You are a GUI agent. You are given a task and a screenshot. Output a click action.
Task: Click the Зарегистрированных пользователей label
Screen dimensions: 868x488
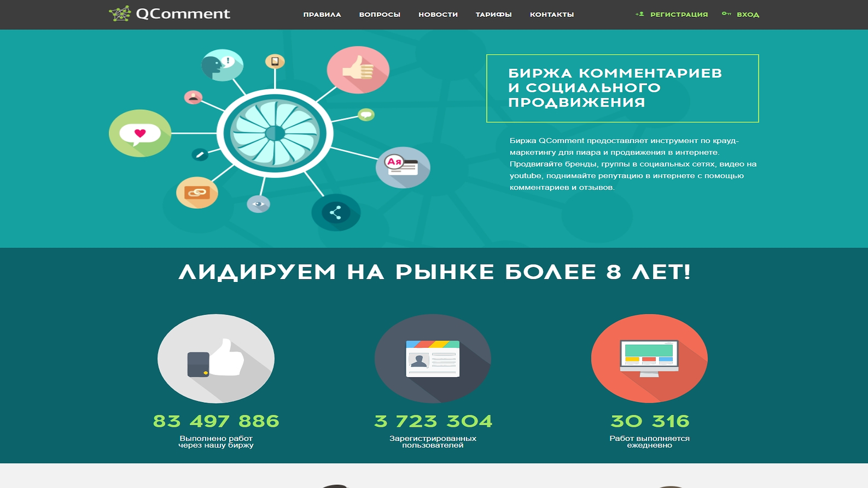tap(433, 442)
